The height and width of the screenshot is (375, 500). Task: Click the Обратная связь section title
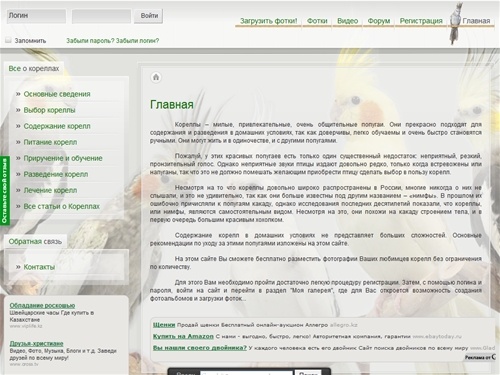tap(35, 241)
